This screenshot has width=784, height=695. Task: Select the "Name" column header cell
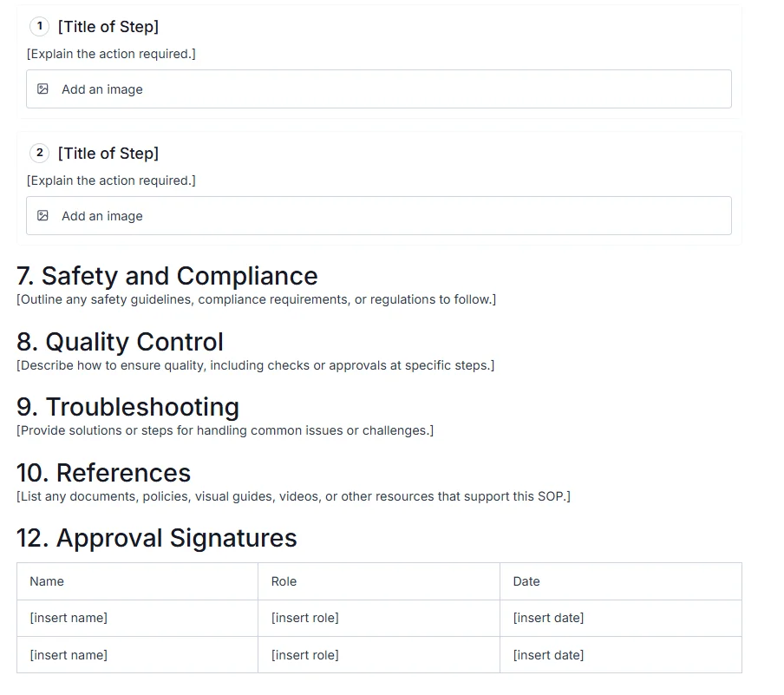47,581
